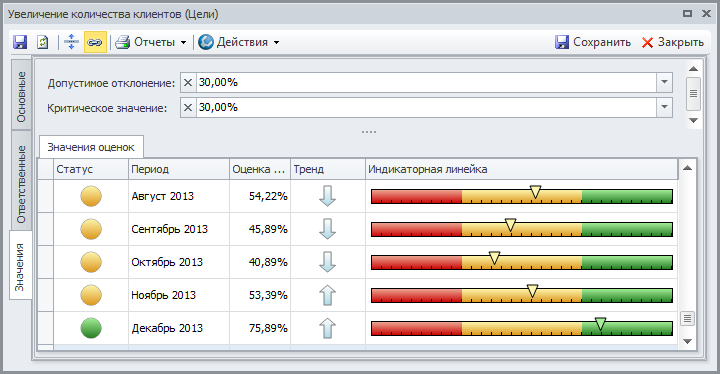The width and height of the screenshot is (720, 374).
Task: Select the Значения side tab
Action: coord(21,265)
